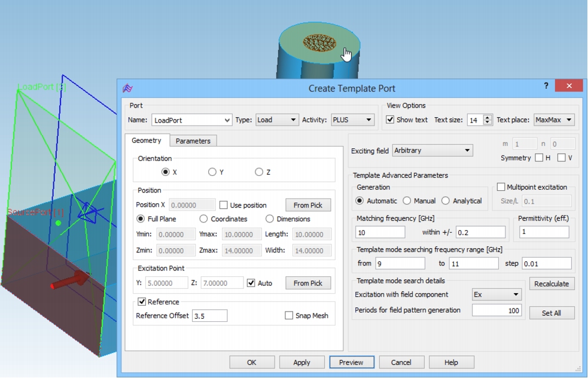Open the Text place dropdown
The width and height of the screenshot is (588, 378).
(x=554, y=120)
